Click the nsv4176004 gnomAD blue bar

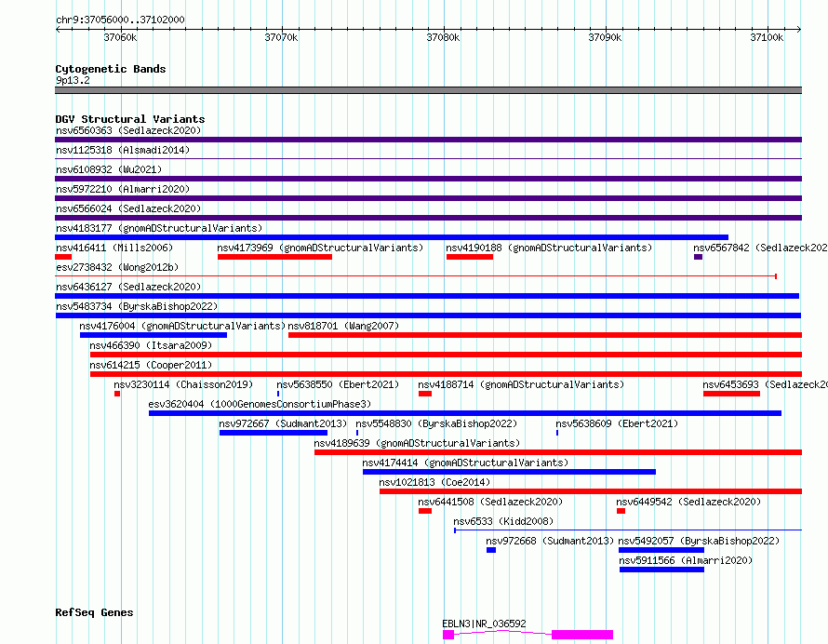(x=154, y=335)
